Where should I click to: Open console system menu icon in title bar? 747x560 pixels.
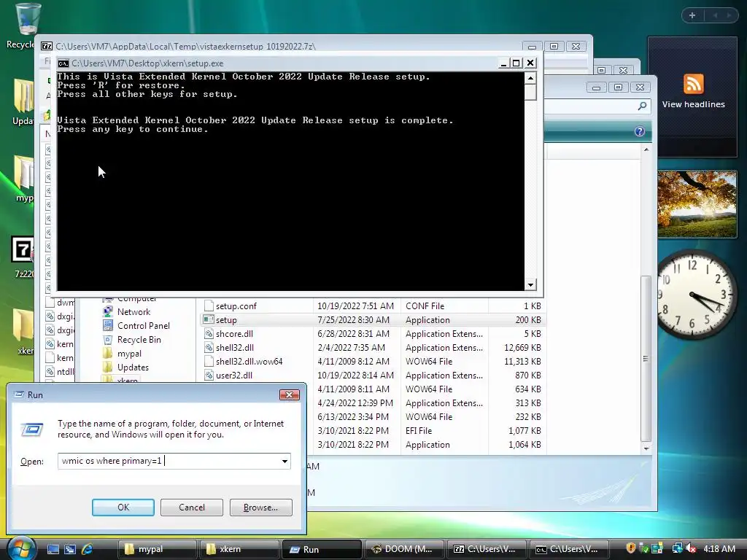coord(63,63)
